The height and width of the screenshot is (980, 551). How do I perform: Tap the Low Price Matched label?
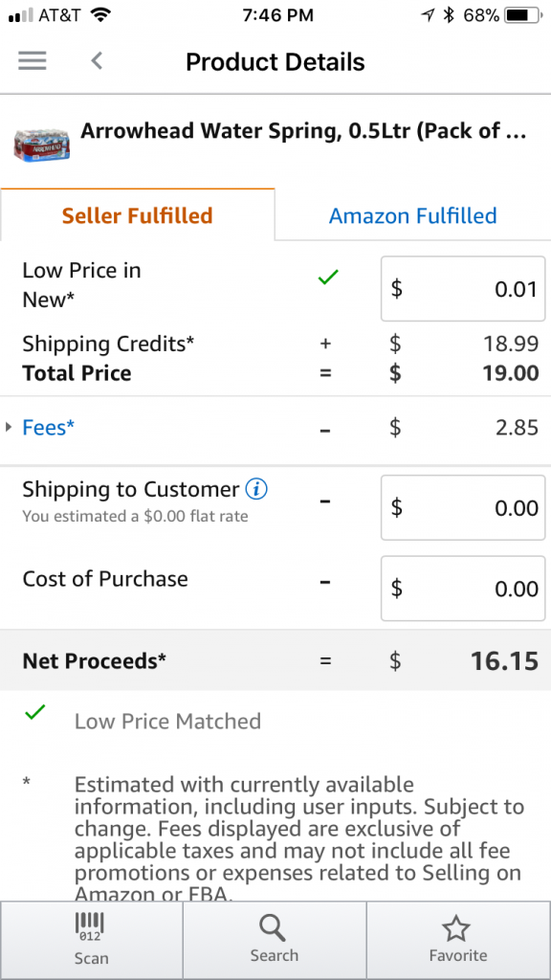pos(167,722)
